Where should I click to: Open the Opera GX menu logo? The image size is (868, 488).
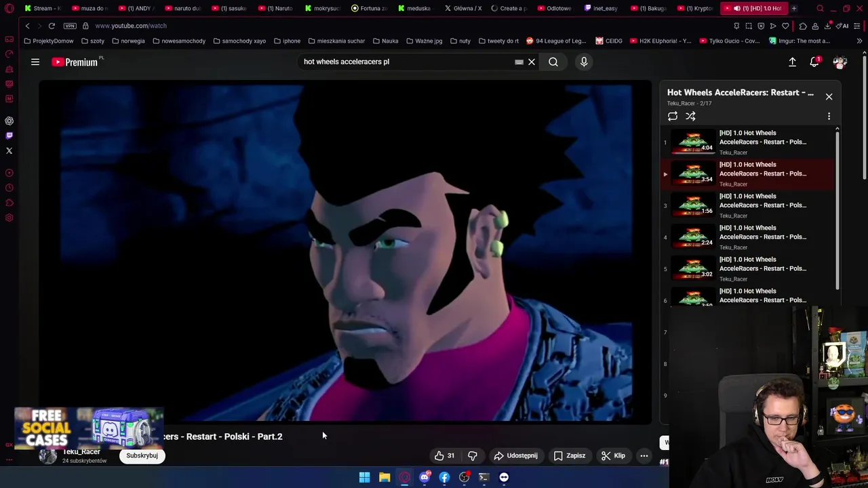[x=9, y=9]
